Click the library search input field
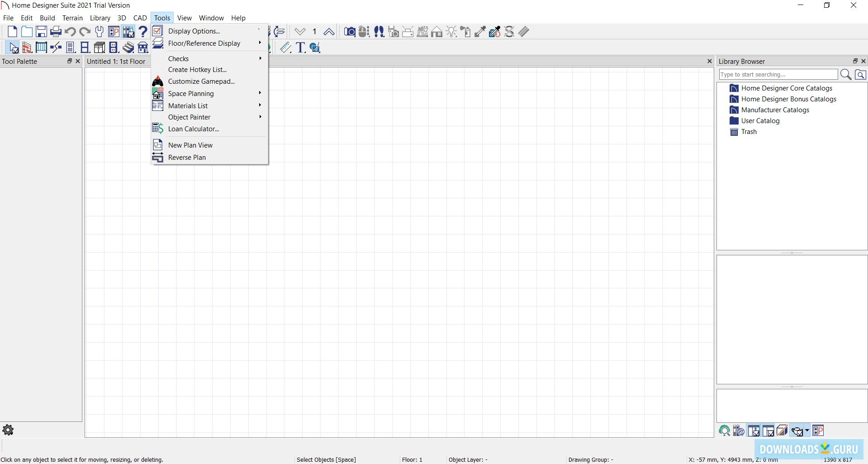Viewport: 868px width, 464px height. pos(778,75)
